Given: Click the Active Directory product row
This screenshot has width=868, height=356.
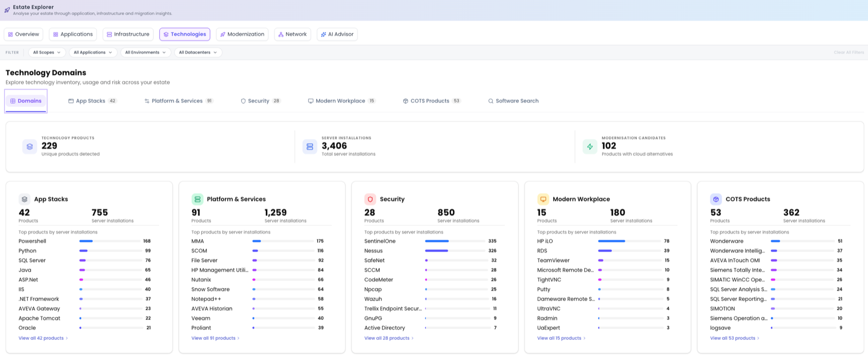Looking at the screenshot, I should 431,328.
